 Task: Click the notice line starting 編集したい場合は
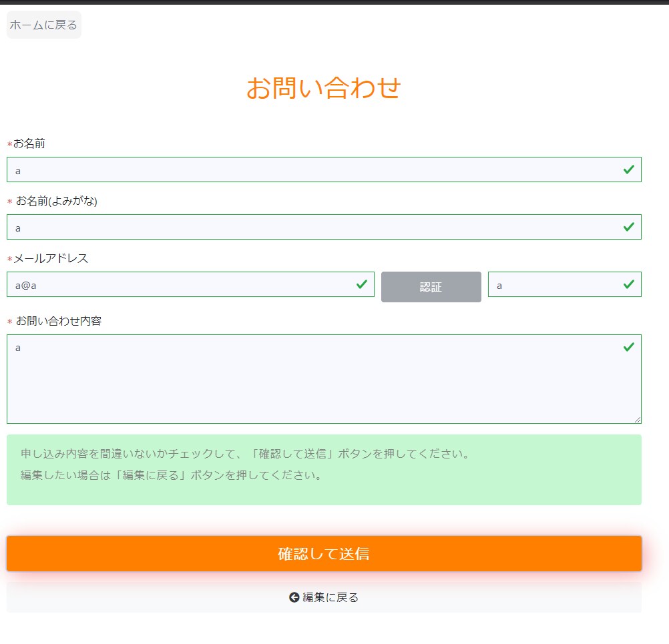click(x=172, y=475)
